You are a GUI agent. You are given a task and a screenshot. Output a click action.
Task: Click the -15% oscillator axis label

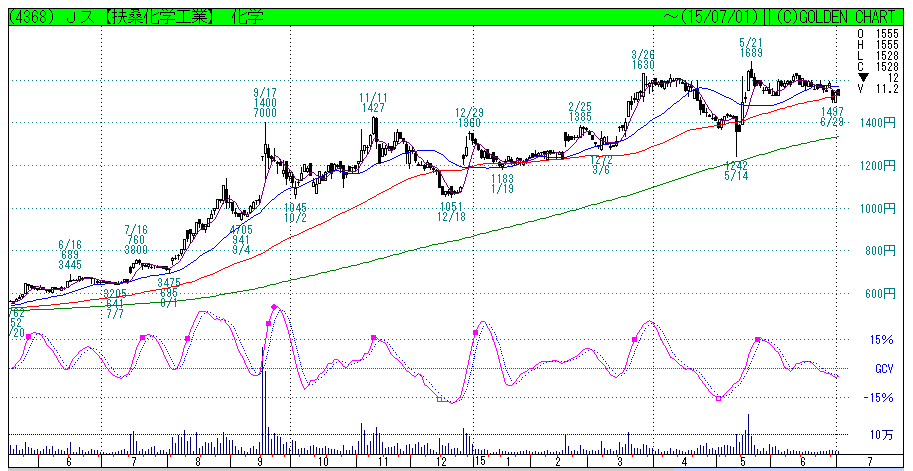[x=881, y=398]
